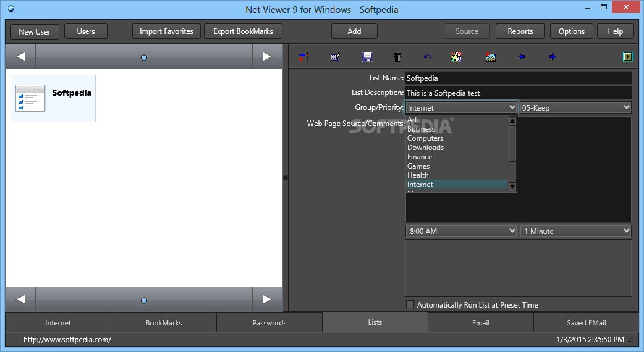644x352 pixels.
Task: Open the 8:00 AM time dropdown
Action: click(461, 231)
